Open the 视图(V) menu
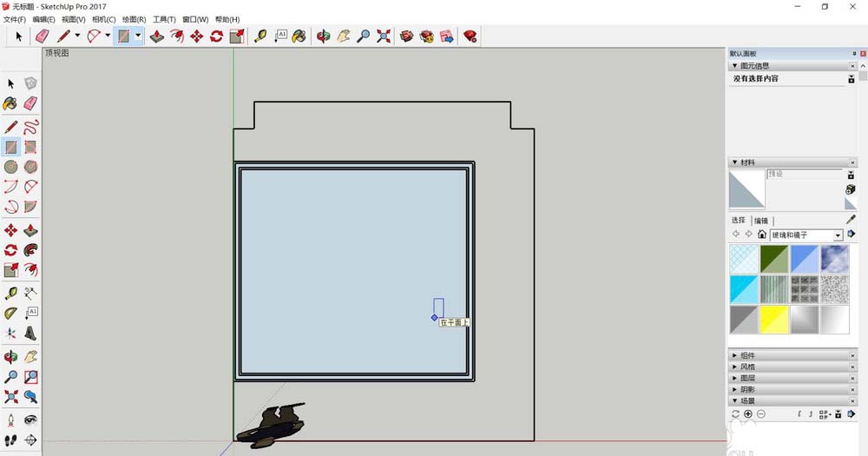This screenshot has height=456, width=868. tap(74, 19)
